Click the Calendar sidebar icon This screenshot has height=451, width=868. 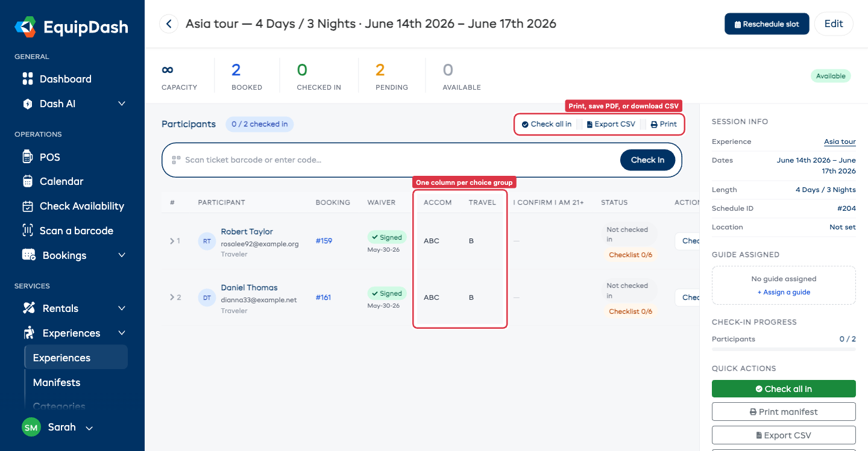click(x=27, y=181)
